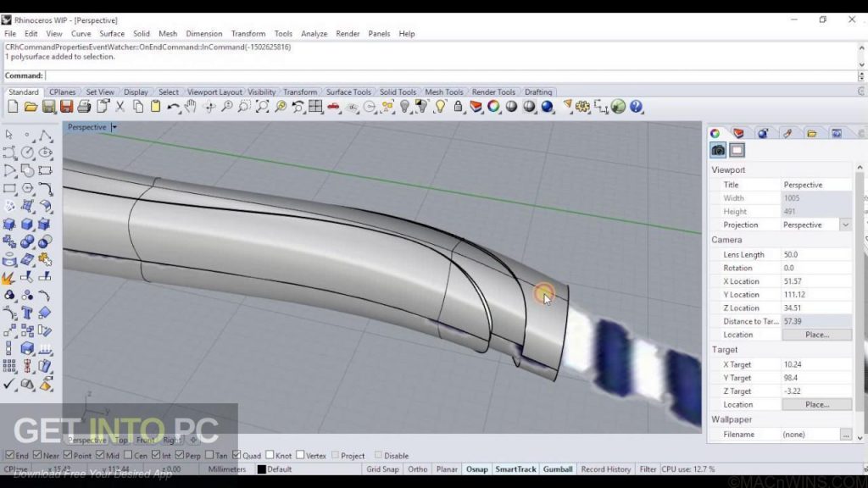Toggle Gumball in status bar
Viewport: 868px width, 488px height.
pos(558,469)
